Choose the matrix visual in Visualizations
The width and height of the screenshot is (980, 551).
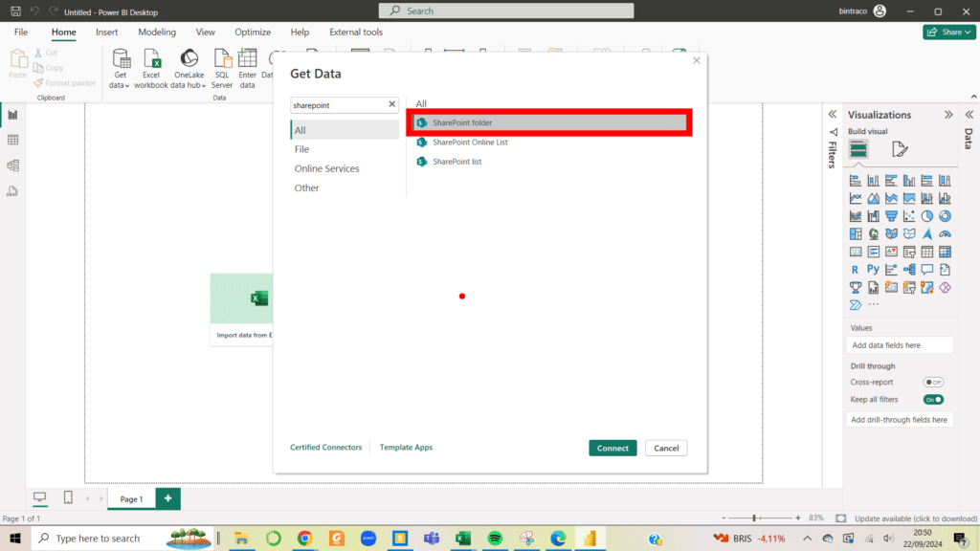click(x=946, y=252)
